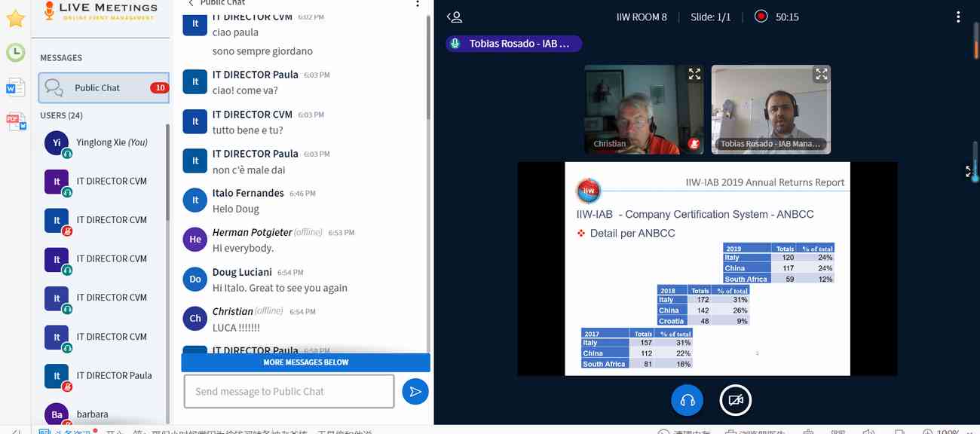Image resolution: width=980 pixels, height=434 pixels.
Task: Click the message 'Helo Doug'
Action: click(x=236, y=209)
